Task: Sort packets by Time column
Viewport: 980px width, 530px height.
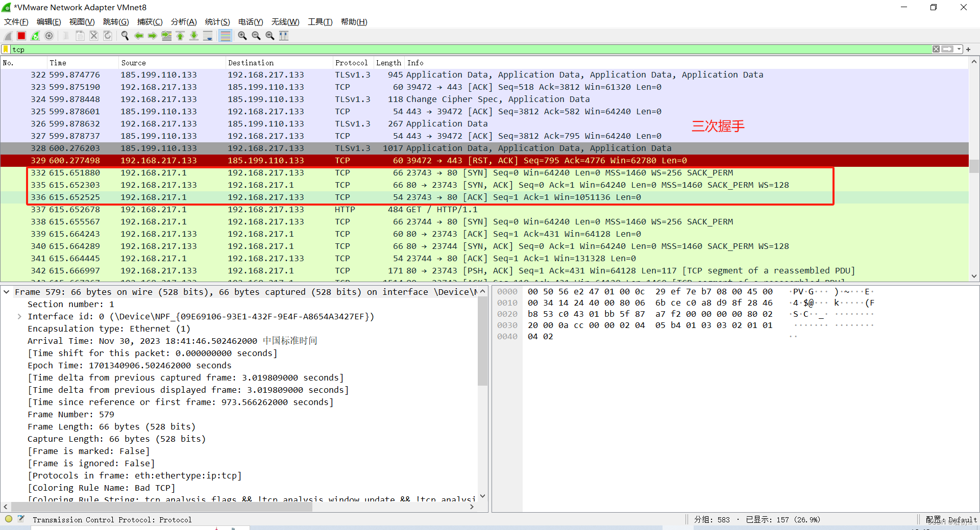Action: click(x=83, y=63)
